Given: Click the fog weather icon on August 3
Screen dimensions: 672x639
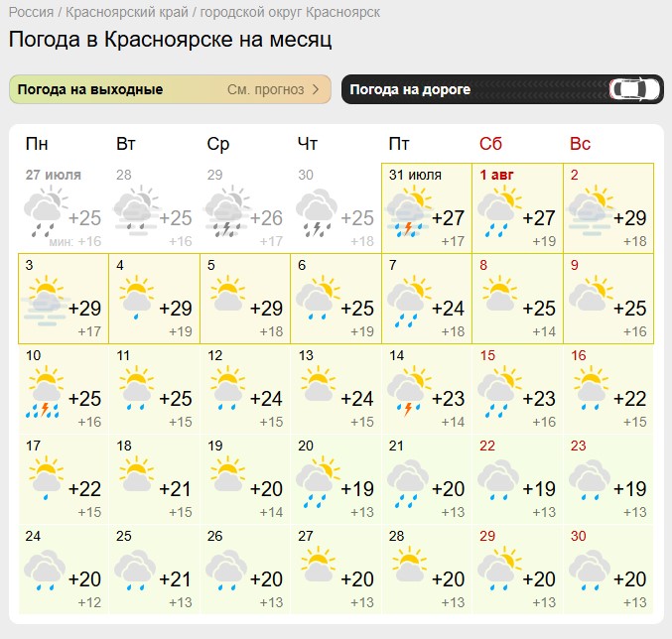Looking at the screenshot, I should (x=46, y=302).
